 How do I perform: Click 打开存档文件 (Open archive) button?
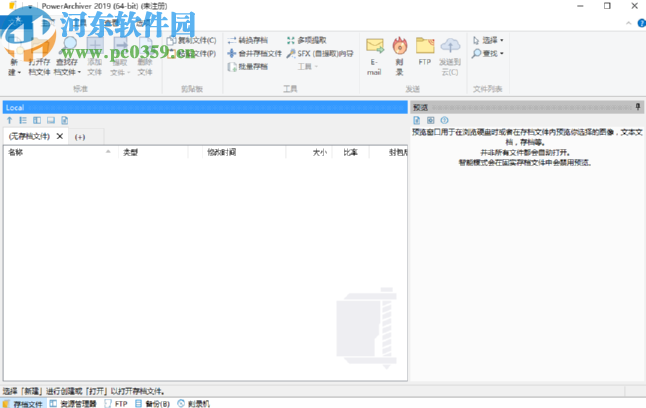pyautogui.click(x=39, y=56)
